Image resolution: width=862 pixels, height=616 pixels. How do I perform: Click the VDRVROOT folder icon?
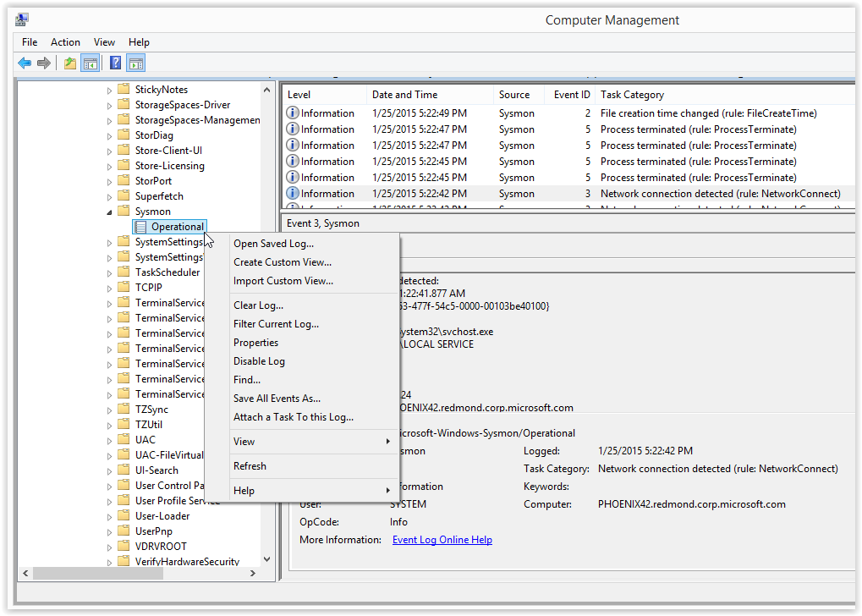click(x=124, y=546)
